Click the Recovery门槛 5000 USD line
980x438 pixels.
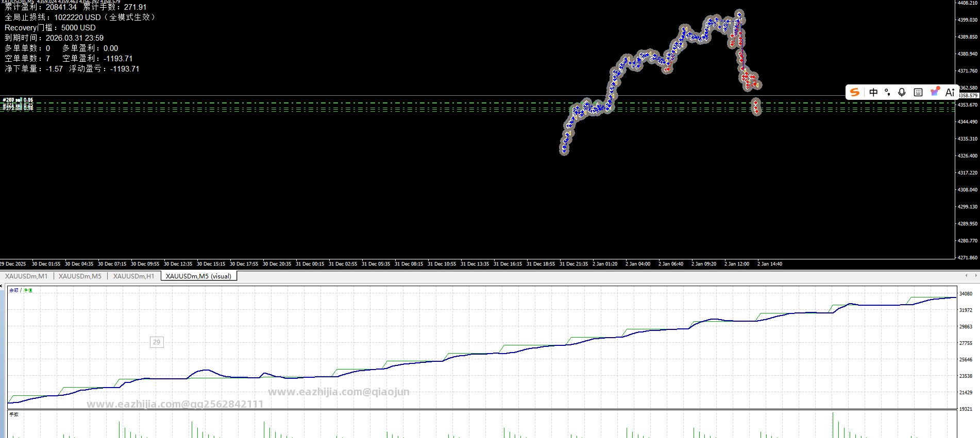(x=50, y=28)
